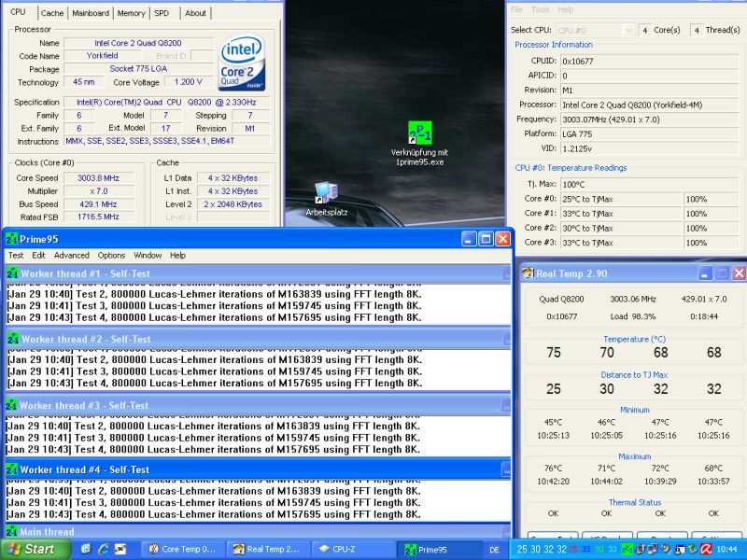The image size is (747, 560).
Task: Click the Worker thread #4 - Self-Test title bar
Action: point(258,469)
